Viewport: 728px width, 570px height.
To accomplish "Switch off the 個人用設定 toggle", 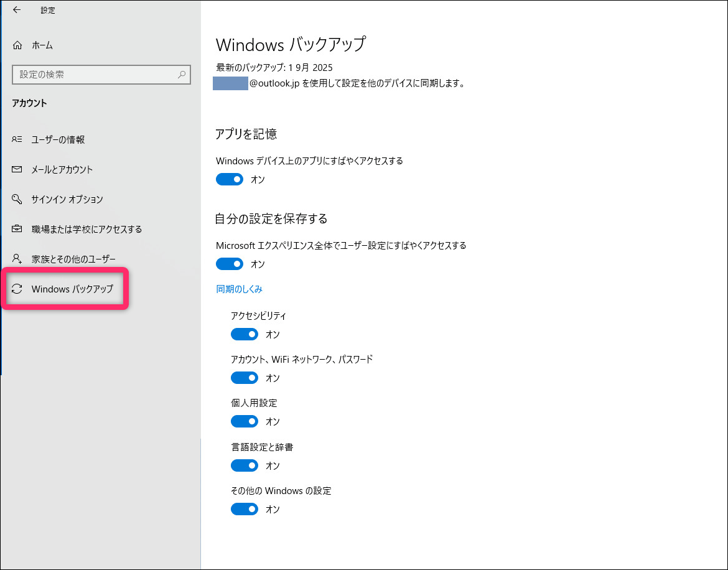I will [244, 421].
